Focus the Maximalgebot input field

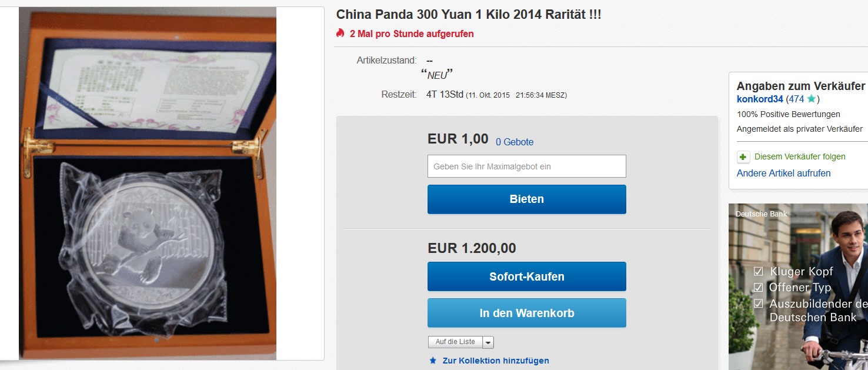click(526, 166)
